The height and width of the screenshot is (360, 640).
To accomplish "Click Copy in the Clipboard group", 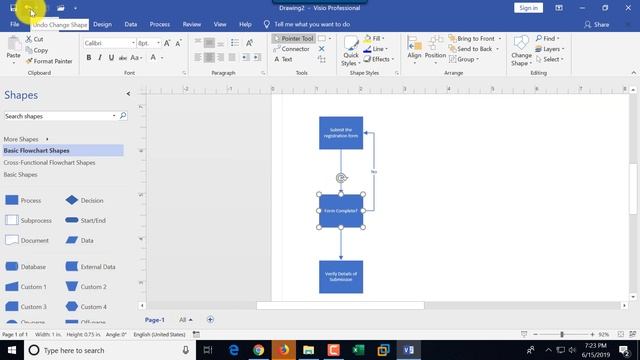I will click(37, 50).
